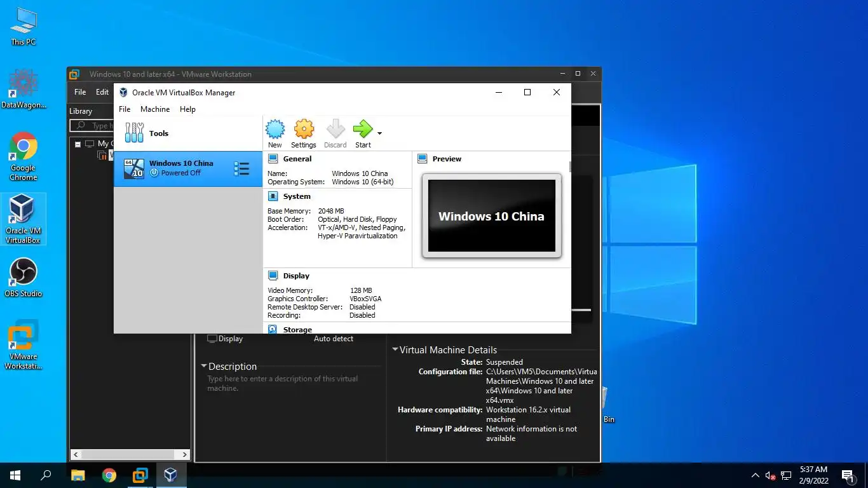This screenshot has width=868, height=488.
Task: Open DataWagon desktop shortcut
Action: pos(24,89)
